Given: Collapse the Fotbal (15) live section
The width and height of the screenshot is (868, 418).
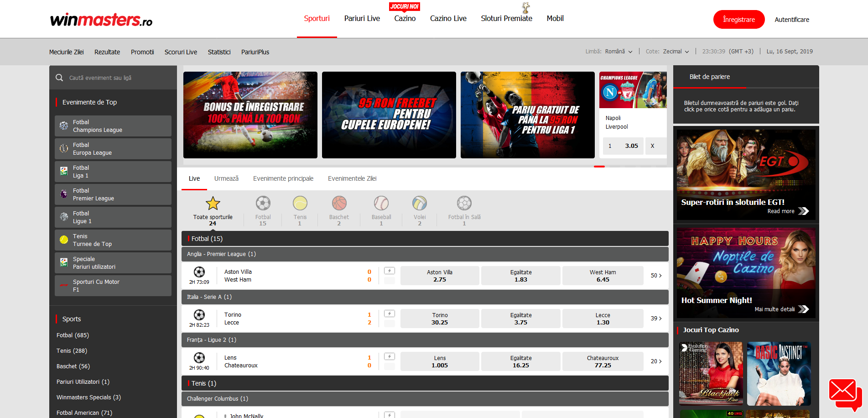Looking at the screenshot, I should [425, 239].
